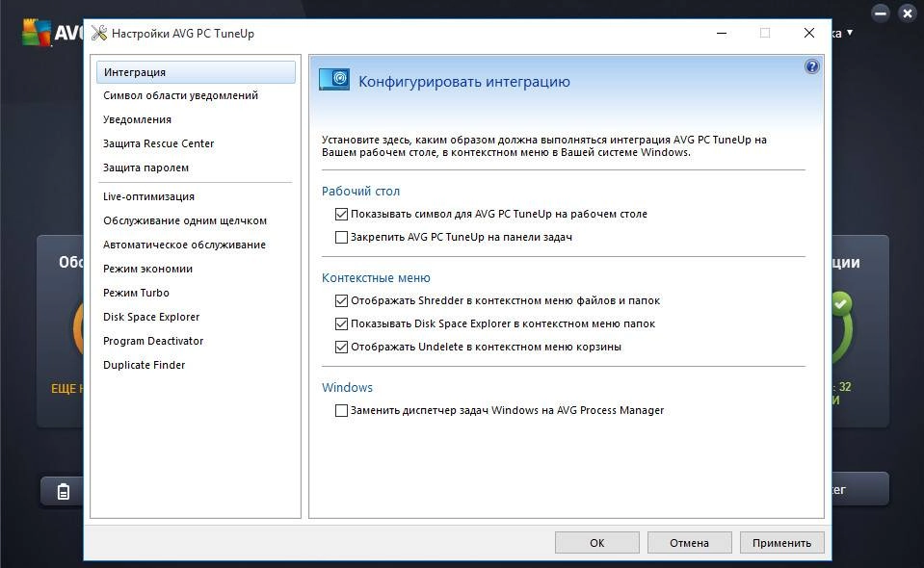This screenshot has height=568, width=924.
Task: Click the Windows section heading
Action: point(347,387)
